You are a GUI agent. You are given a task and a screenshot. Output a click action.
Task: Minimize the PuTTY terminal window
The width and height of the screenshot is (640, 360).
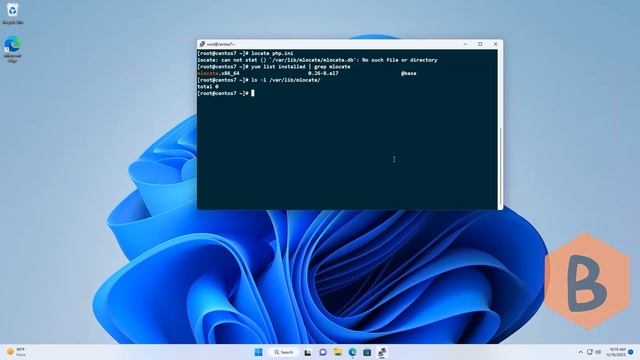[x=465, y=44]
